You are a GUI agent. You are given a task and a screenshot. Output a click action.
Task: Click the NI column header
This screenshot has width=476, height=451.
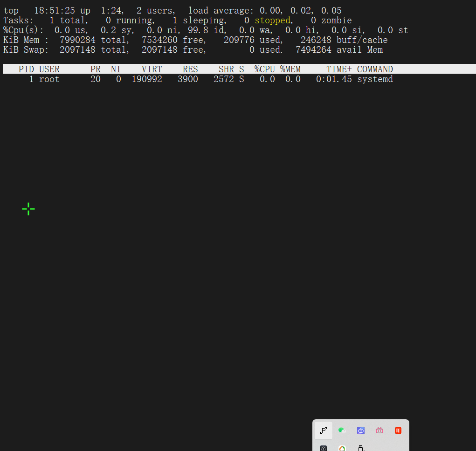(x=116, y=69)
